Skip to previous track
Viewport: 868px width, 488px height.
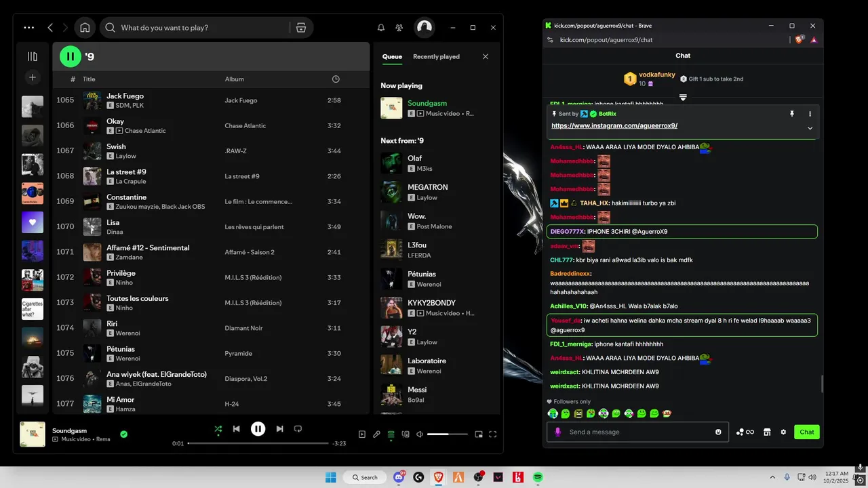coord(236,429)
